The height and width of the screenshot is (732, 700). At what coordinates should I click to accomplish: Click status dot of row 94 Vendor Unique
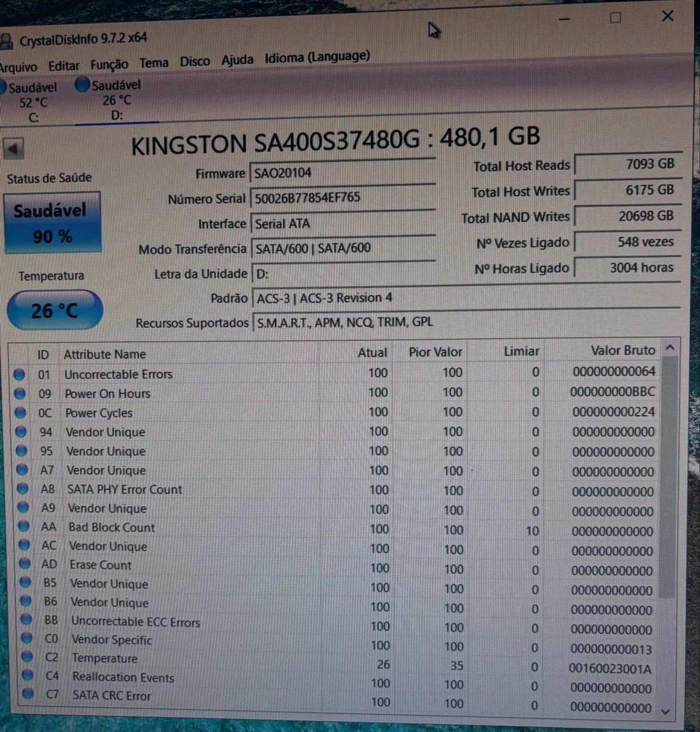(x=21, y=432)
